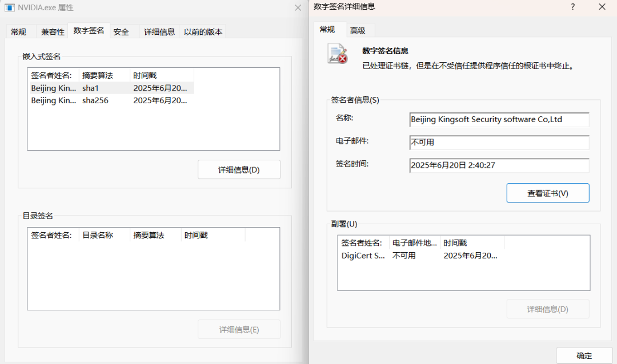Click the 名称 field with Beijing Kingsoft
The image size is (617, 364).
(499, 119)
